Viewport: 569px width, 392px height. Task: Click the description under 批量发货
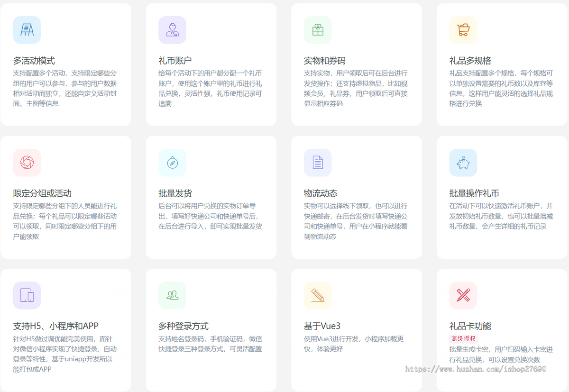210,216
